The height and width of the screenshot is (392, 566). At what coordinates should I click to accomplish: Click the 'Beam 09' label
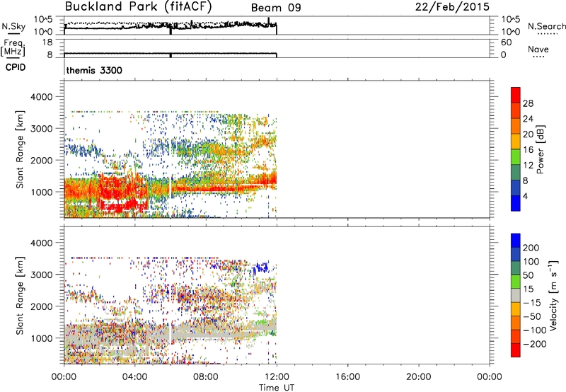(x=276, y=8)
